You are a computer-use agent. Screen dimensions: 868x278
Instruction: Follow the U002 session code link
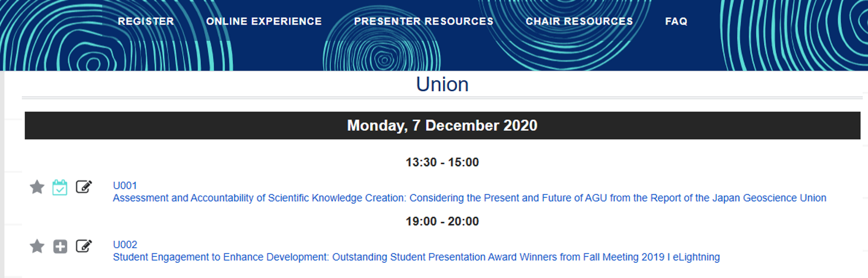[125, 245]
